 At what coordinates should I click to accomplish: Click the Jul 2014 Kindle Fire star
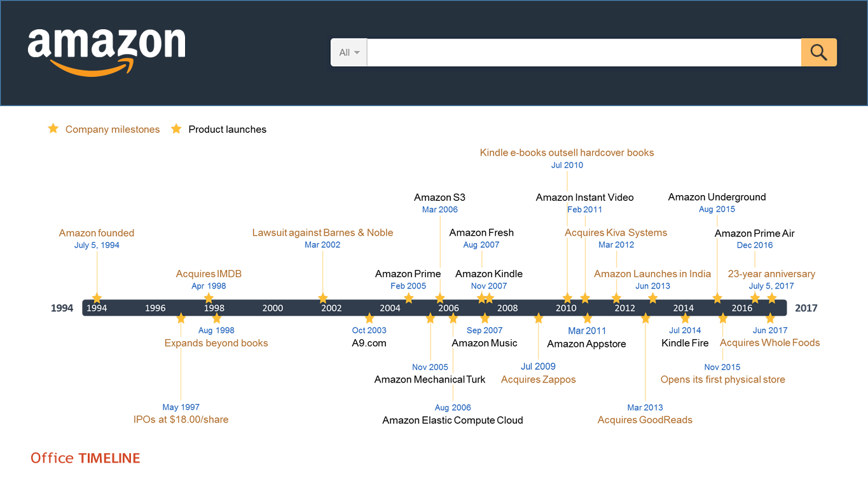point(685,318)
